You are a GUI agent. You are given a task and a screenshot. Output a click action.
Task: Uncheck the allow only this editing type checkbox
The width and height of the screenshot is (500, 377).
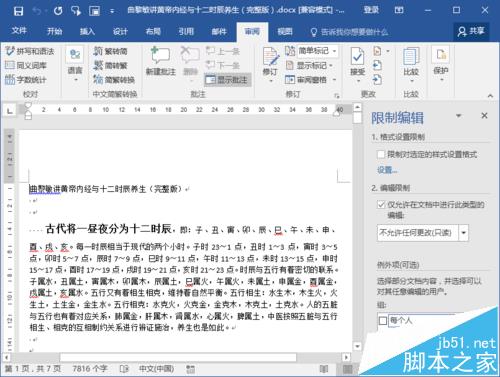pos(381,204)
